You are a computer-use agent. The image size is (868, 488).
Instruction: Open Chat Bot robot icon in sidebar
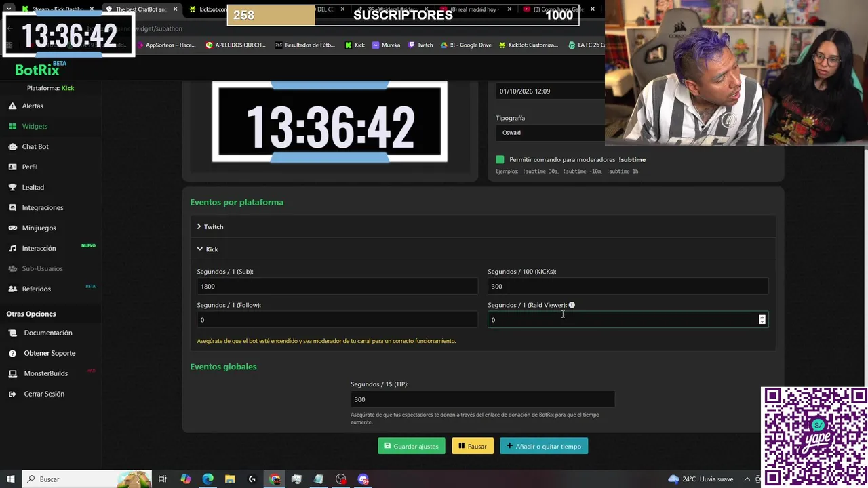tap(12, 146)
